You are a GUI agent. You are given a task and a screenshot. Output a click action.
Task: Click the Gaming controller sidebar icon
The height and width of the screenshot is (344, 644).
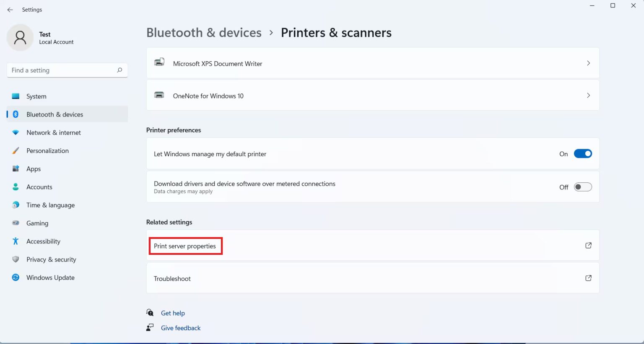coord(16,223)
